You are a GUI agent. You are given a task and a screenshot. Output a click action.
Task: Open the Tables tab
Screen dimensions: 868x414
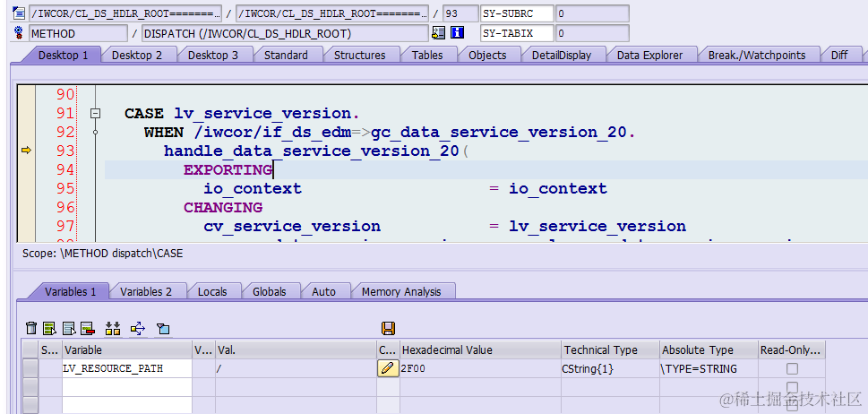(x=427, y=55)
